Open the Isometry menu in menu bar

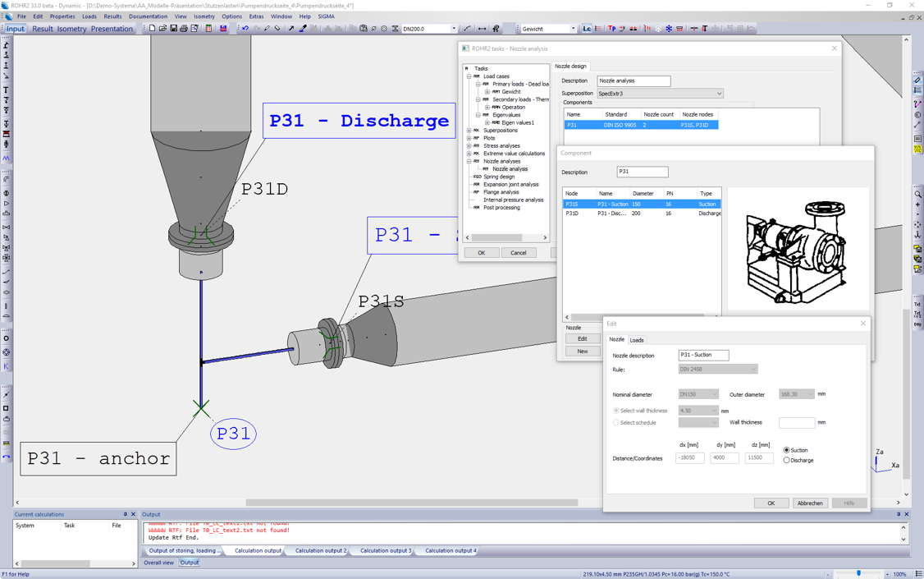pos(204,16)
